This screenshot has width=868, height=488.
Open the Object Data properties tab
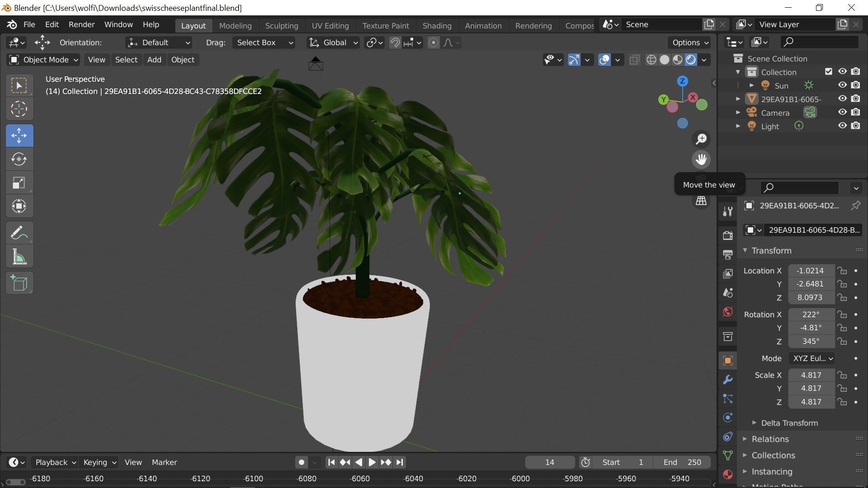727,455
